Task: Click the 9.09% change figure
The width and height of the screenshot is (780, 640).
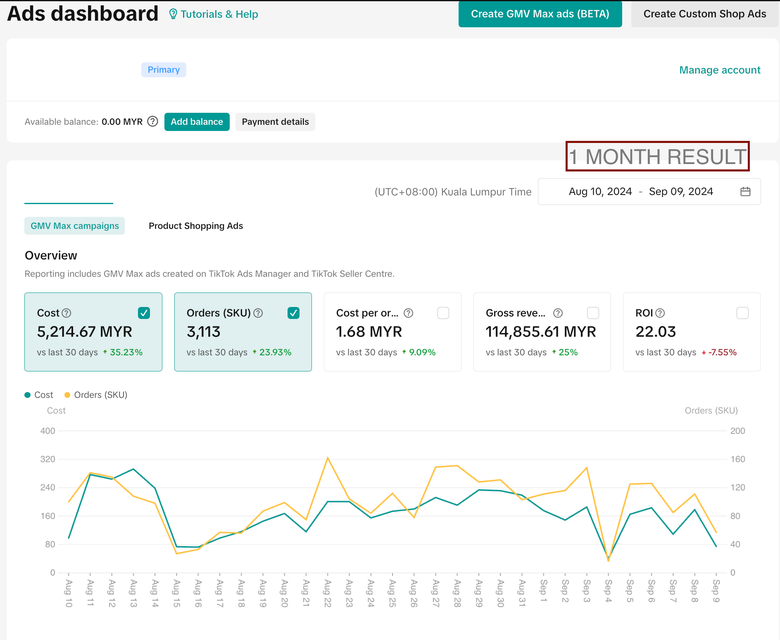Action: tap(422, 352)
